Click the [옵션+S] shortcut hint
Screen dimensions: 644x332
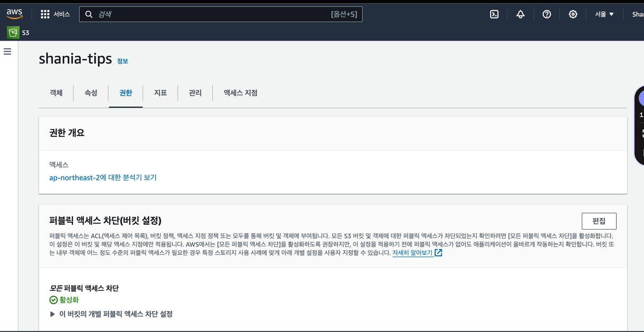pos(344,14)
